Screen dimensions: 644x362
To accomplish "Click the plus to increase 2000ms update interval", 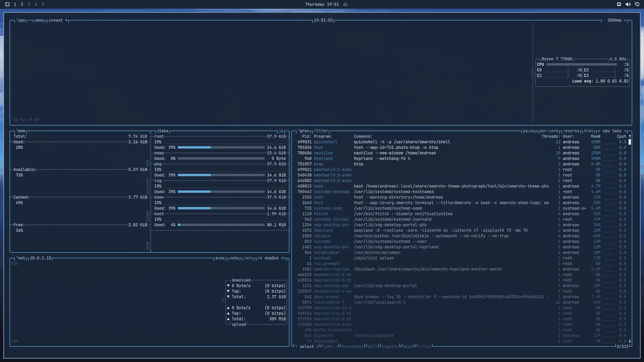I will [x=625, y=20].
